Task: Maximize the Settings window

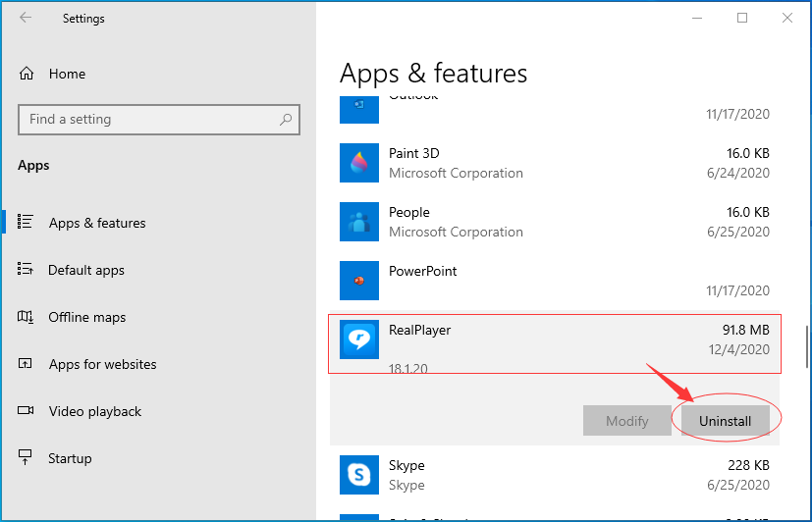Action: [742, 18]
